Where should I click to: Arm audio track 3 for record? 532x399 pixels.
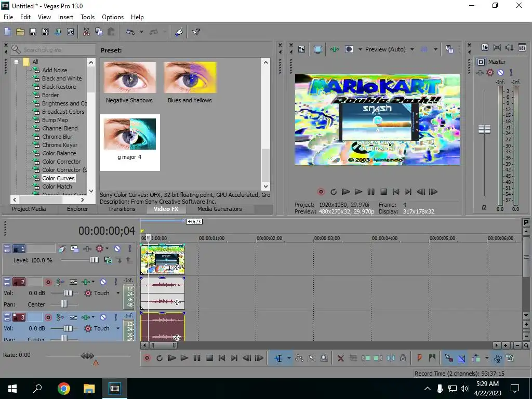click(x=48, y=317)
